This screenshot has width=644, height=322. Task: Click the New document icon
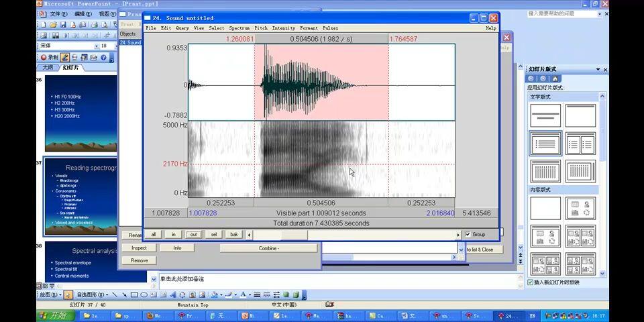pos(44,25)
